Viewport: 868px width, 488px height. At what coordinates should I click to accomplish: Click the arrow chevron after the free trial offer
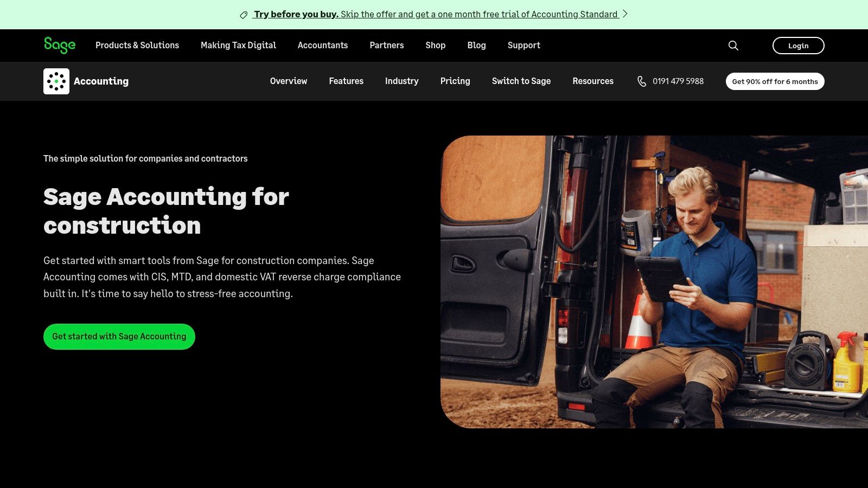[x=625, y=14]
